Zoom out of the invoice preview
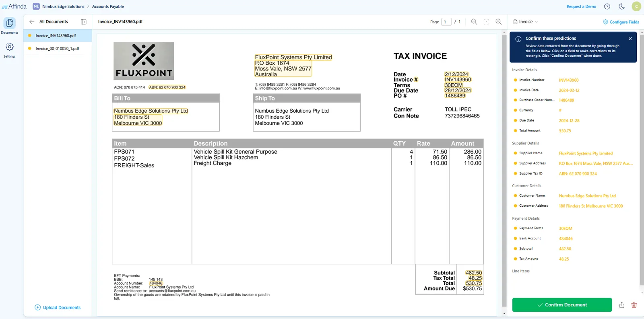 474,22
